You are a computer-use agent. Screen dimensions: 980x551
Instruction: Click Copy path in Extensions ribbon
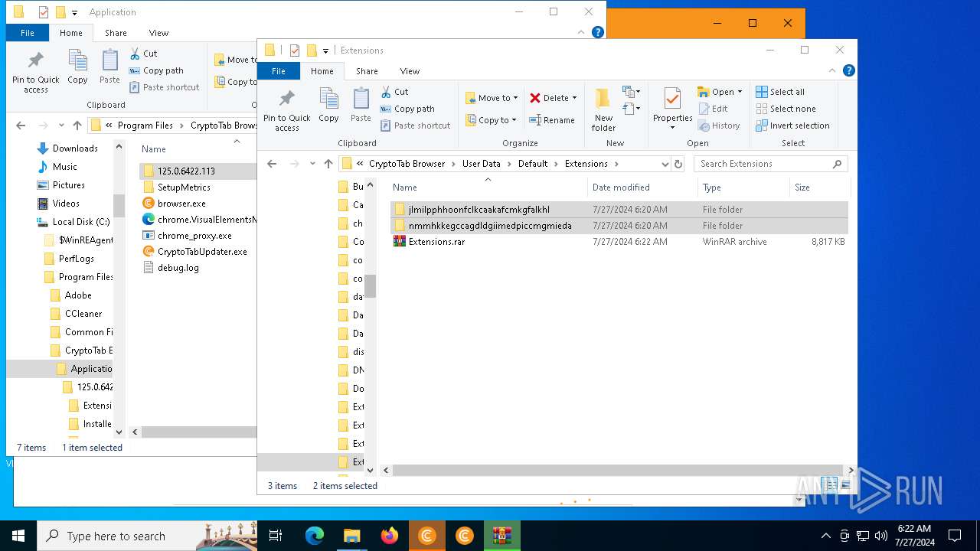point(407,109)
